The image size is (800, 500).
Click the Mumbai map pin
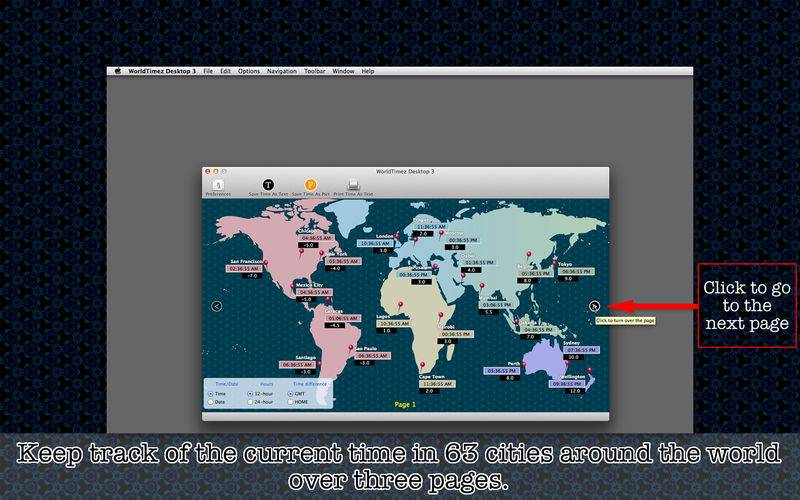click(482, 287)
